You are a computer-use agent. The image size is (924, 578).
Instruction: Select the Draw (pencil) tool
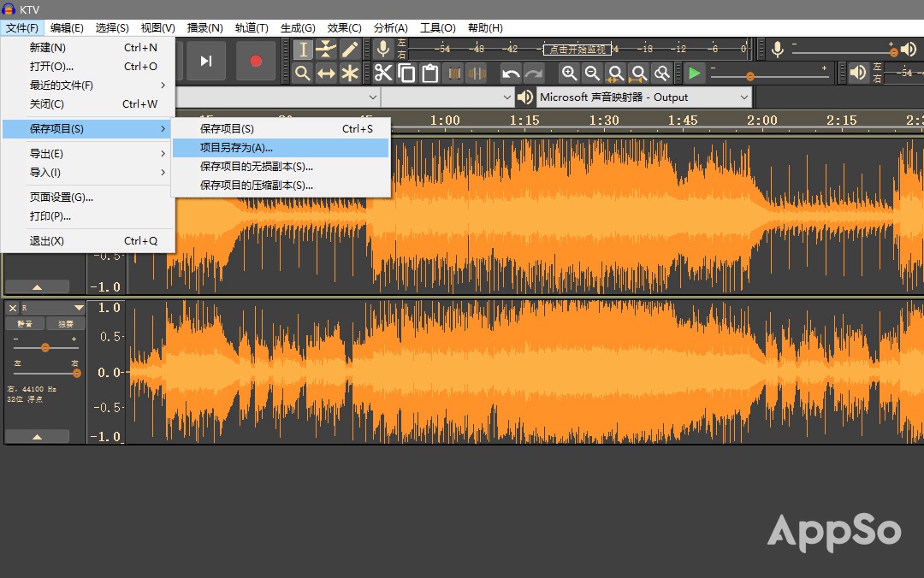coord(350,50)
